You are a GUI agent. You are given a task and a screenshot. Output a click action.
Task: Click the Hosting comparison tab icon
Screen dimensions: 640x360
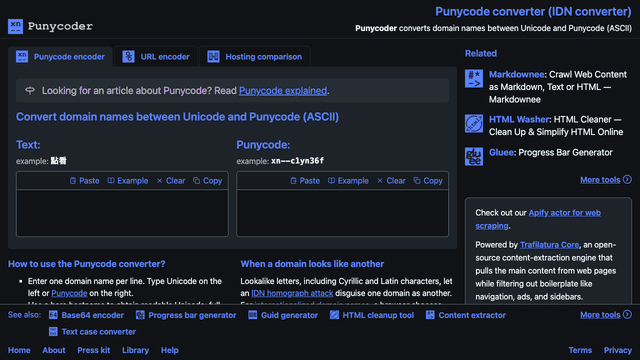click(213, 57)
